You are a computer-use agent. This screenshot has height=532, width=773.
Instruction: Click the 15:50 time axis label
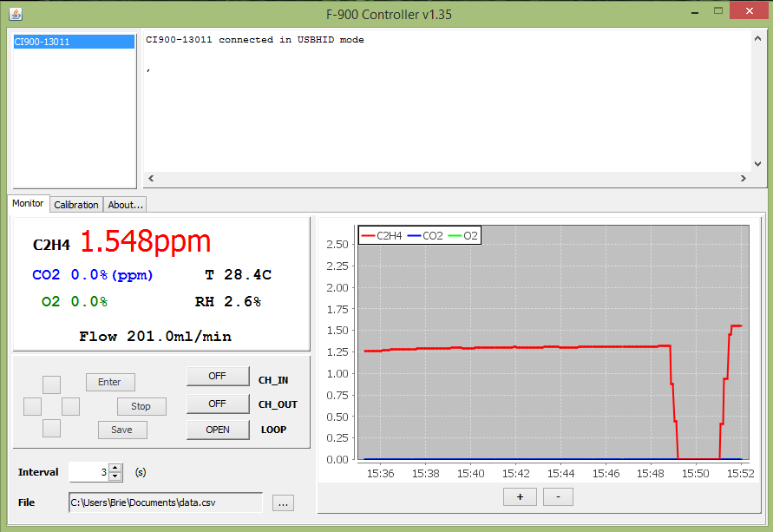point(696,473)
